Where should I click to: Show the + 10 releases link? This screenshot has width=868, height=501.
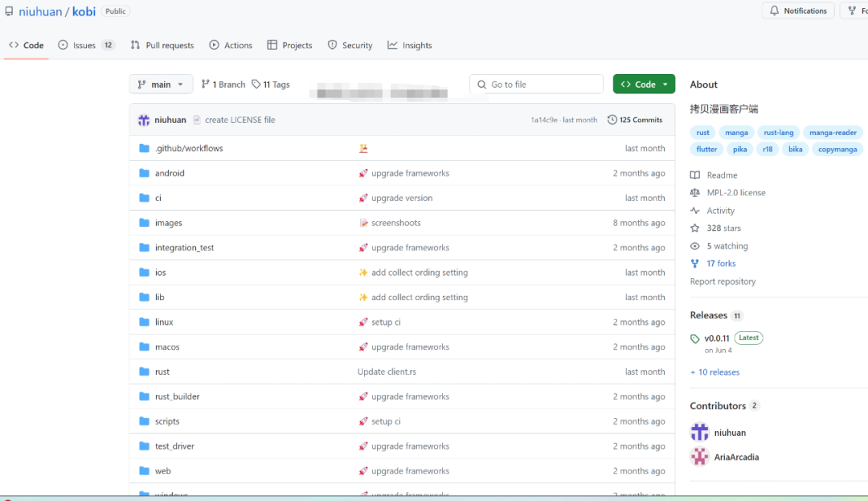click(x=714, y=372)
